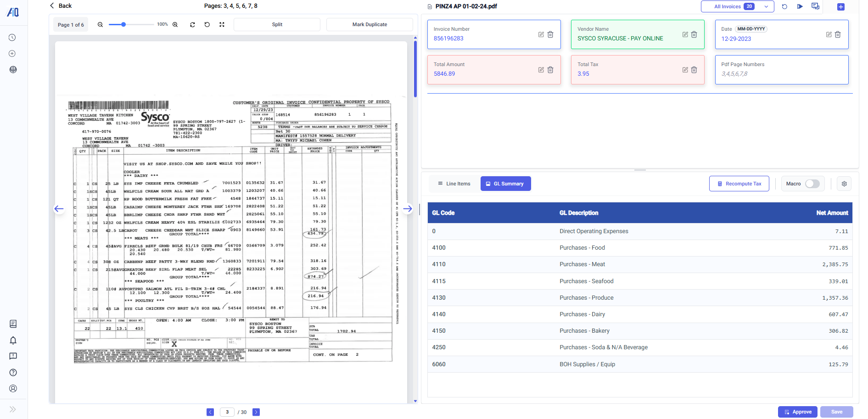The height and width of the screenshot is (419, 868).
Task: Click the invoice page image
Action: [x=231, y=222]
